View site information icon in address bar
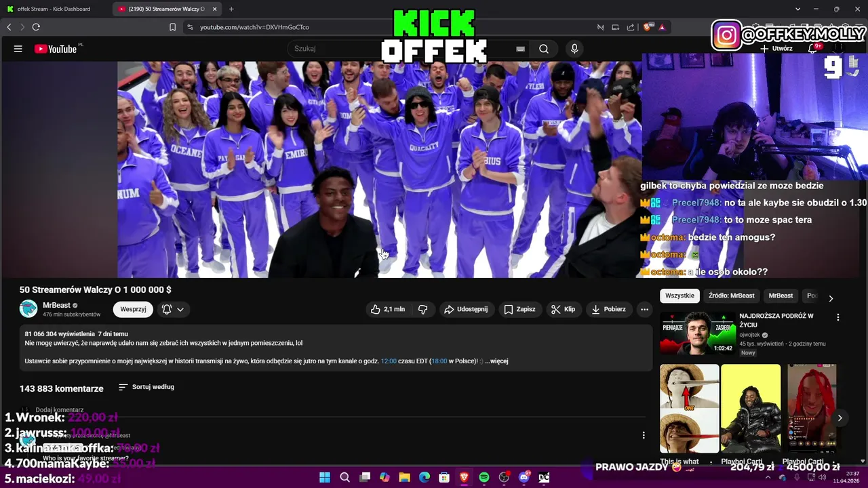This screenshot has height=488, width=868. pyautogui.click(x=190, y=27)
